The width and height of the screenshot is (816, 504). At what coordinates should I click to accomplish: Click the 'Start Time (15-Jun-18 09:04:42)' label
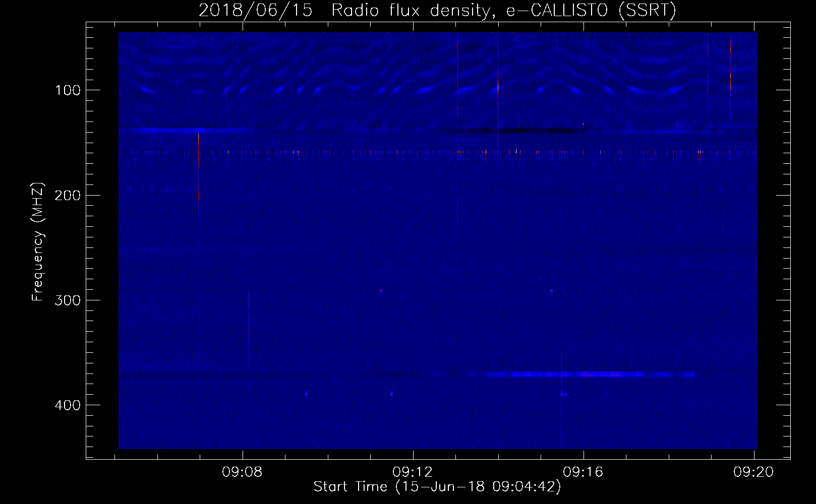(x=437, y=487)
